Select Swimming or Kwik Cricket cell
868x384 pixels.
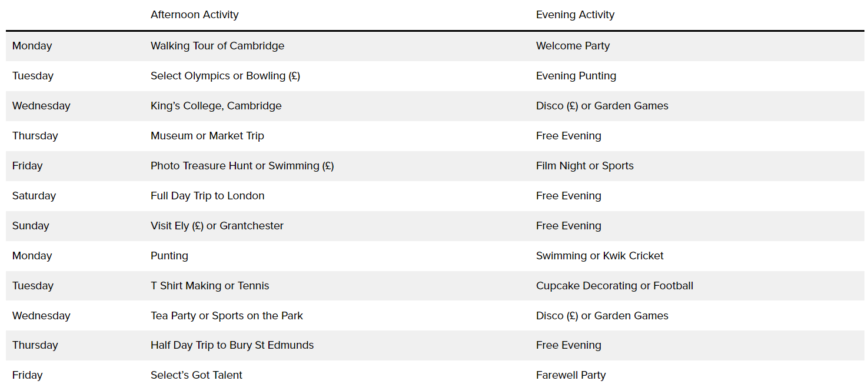(x=599, y=256)
